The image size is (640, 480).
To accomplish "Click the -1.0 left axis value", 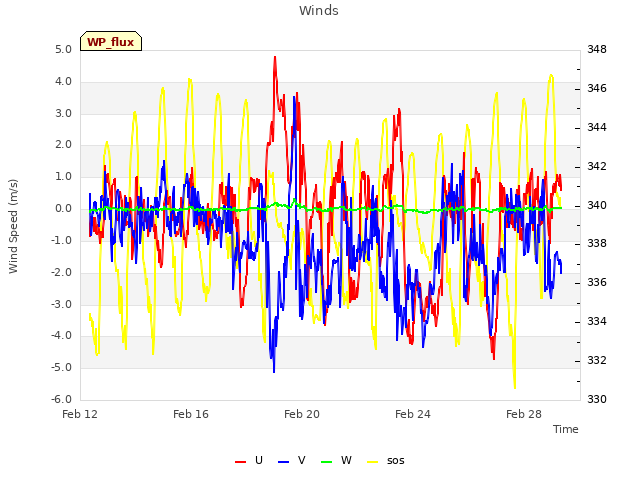I will pyautogui.click(x=62, y=240).
